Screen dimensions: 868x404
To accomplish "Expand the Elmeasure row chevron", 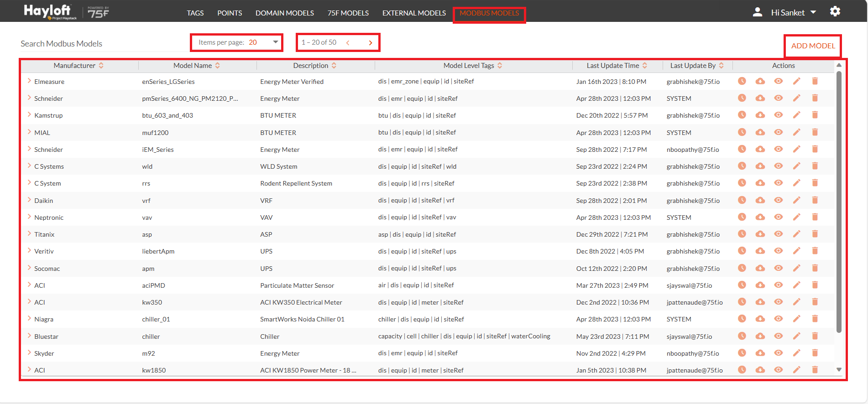I will tap(29, 81).
